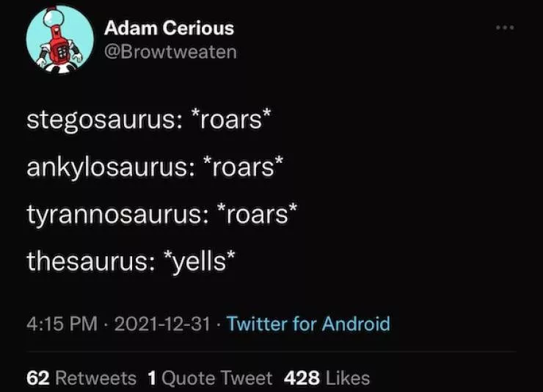Click the bold '62' retweet count
Screen dimensions: 543x392
pos(37,378)
